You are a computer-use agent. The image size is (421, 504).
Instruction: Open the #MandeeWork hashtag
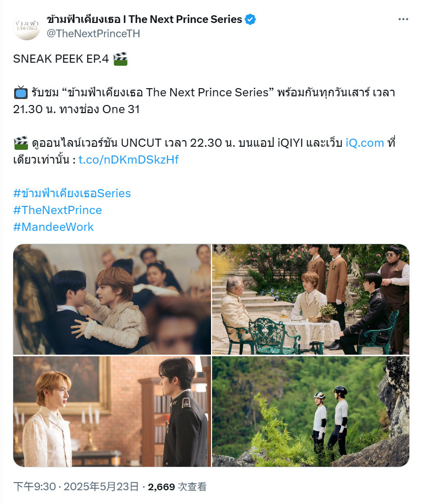(54, 227)
